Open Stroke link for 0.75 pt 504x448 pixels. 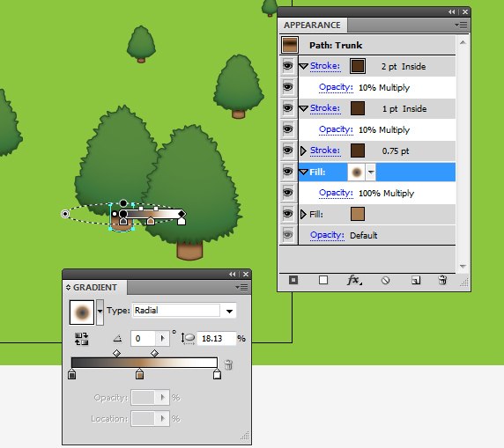coord(325,150)
